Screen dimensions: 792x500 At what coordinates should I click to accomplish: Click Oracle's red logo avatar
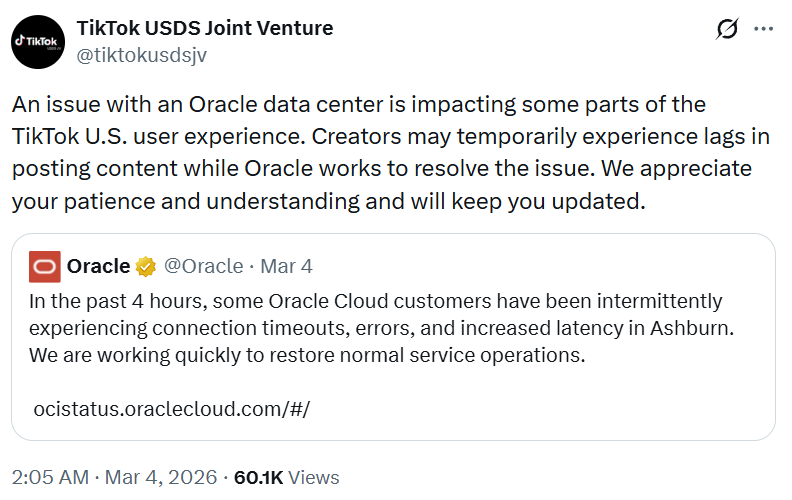[45, 266]
